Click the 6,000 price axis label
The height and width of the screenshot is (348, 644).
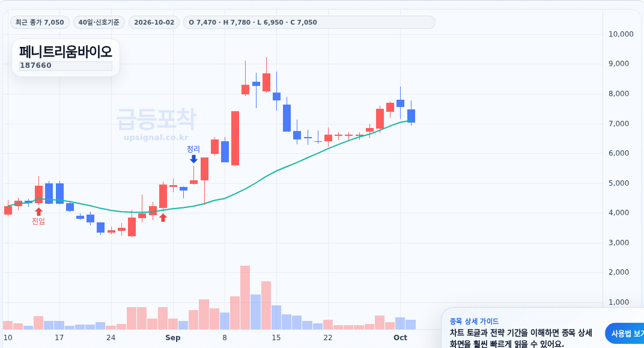(619, 153)
